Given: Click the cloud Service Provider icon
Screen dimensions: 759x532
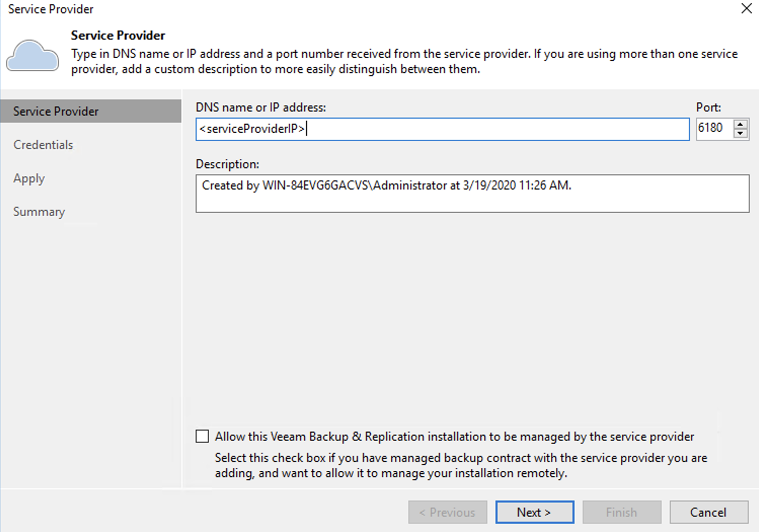Looking at the screenshot, I should click(x=32, y=56).
